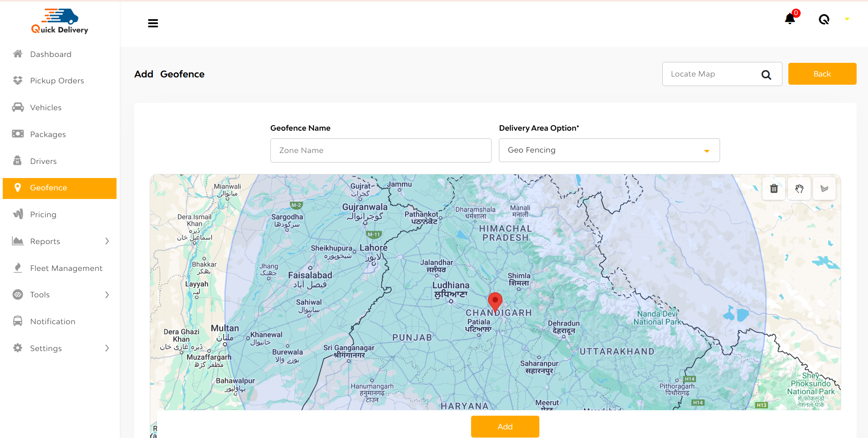Viewport: 868px width, 438px height.
Task: Click the search magnifier in Locate Map
Action: (766, 75)
